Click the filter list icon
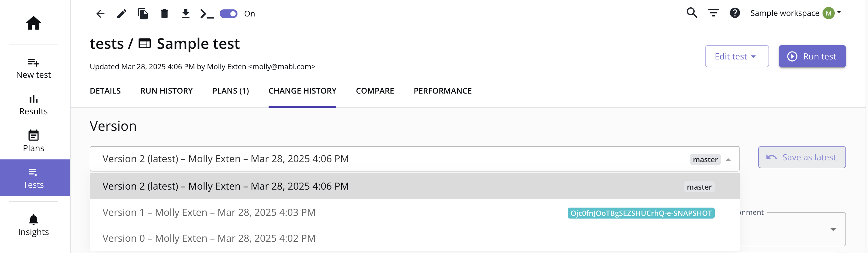This screenshot has height=253, width=868. pos(713,13)
